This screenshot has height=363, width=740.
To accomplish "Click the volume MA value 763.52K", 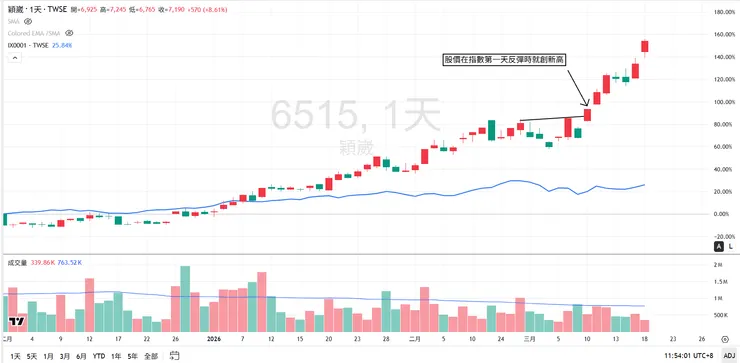I will tap(70, 262).
